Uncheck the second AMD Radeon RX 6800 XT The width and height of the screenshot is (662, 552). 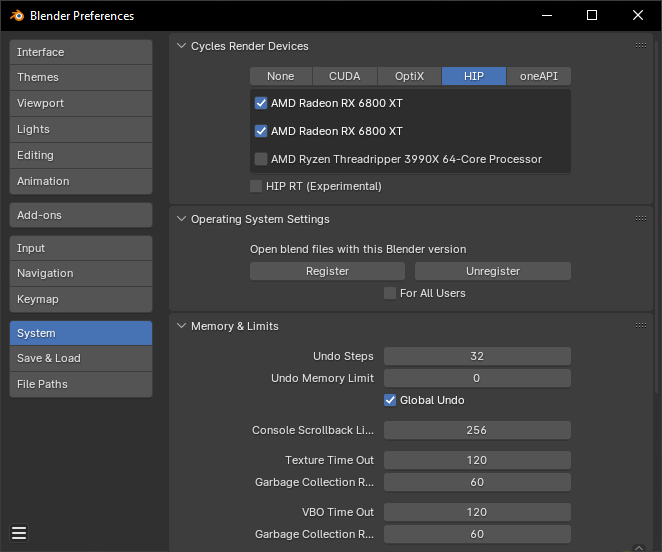coord(261,131)
